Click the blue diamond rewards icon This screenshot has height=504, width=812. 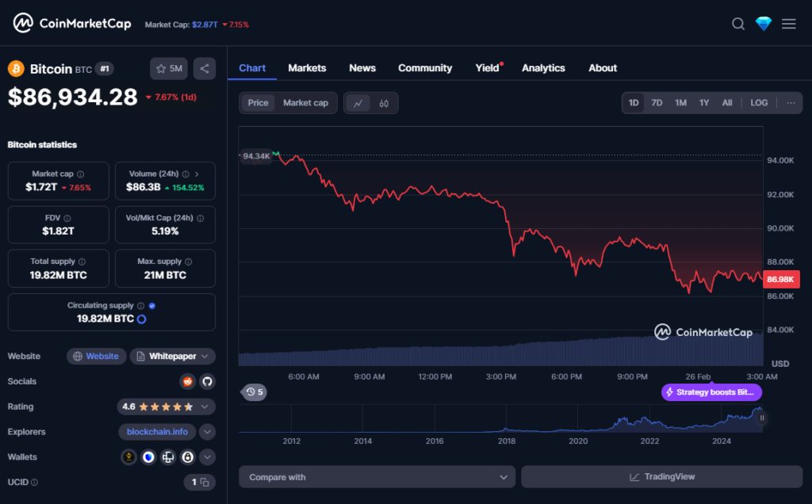coord(764,24)
